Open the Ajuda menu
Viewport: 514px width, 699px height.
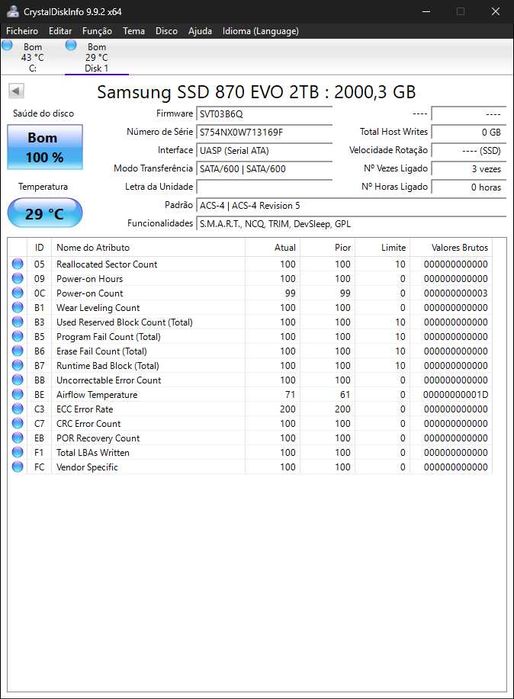(200, 31)
